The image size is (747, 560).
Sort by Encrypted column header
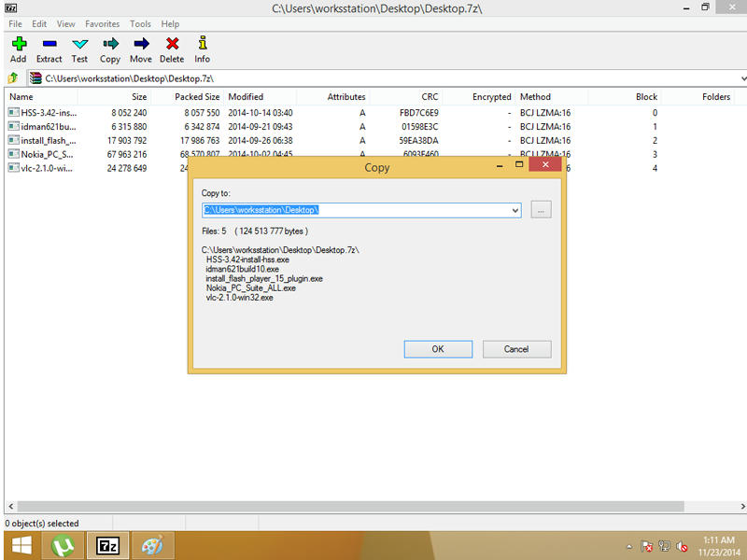479,97
